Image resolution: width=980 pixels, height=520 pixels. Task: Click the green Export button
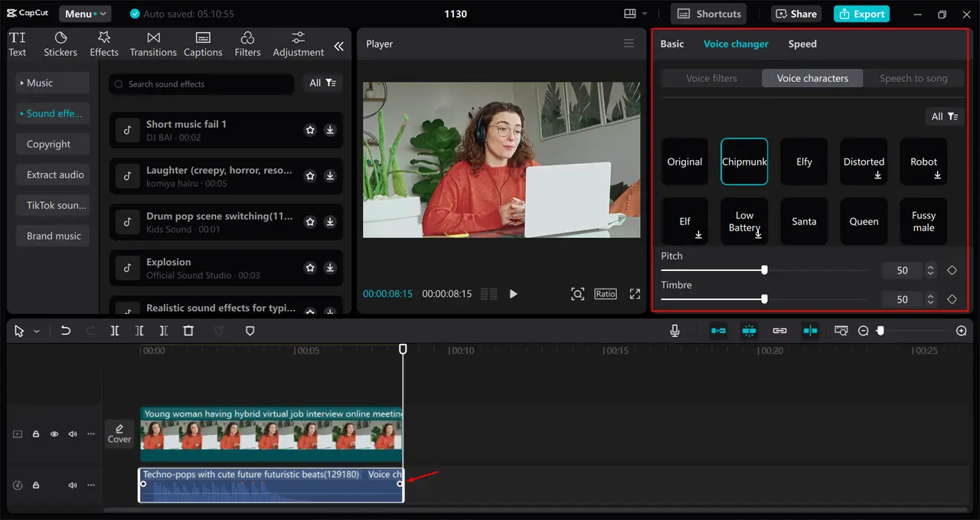(x=861, y=13)
